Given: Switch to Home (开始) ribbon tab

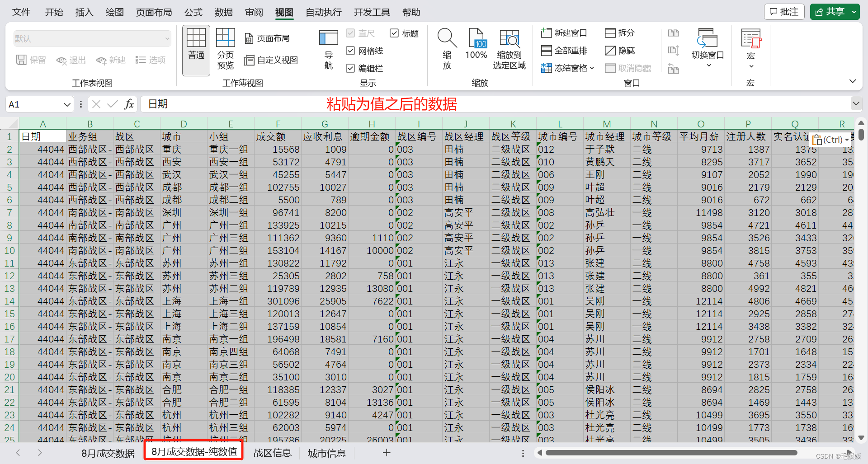Looking at the screenshot, I should point(54,12).
